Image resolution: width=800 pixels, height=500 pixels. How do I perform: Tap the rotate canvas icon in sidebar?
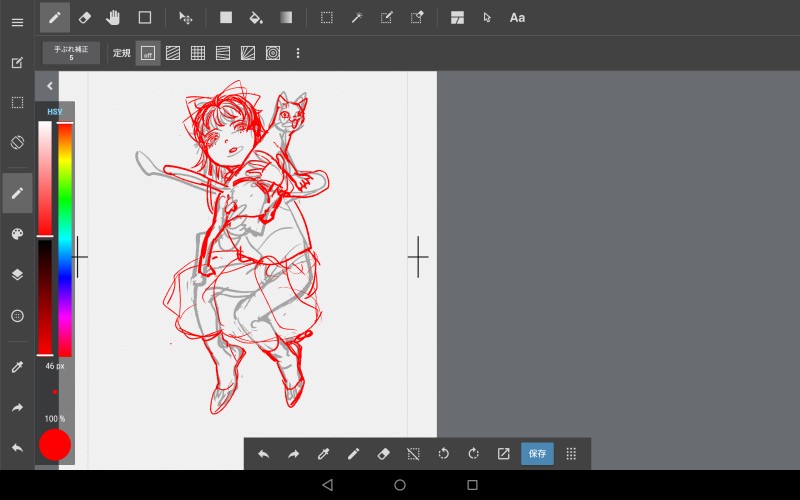coord(17,142)
